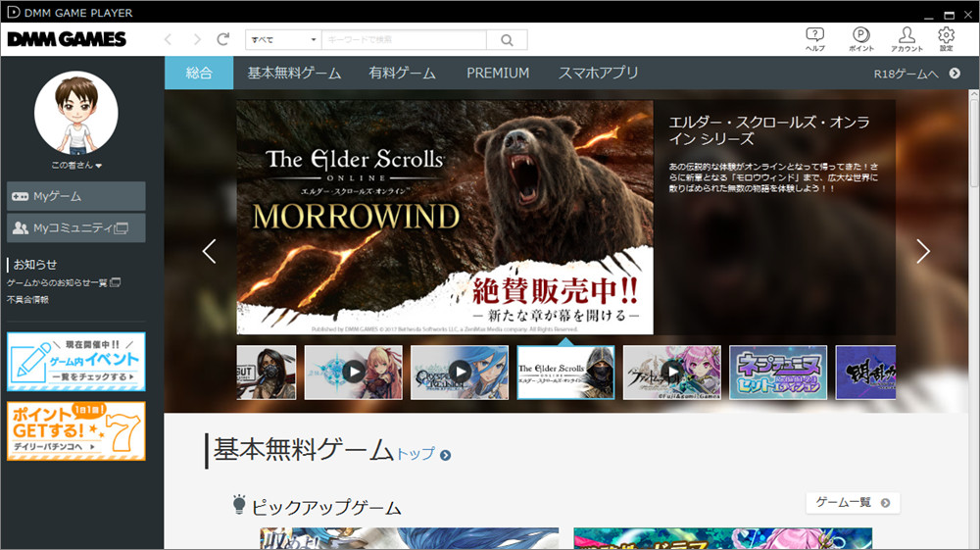Click the DMM GAMES logo
Viewport: 980px width, 550px height.
67,39
